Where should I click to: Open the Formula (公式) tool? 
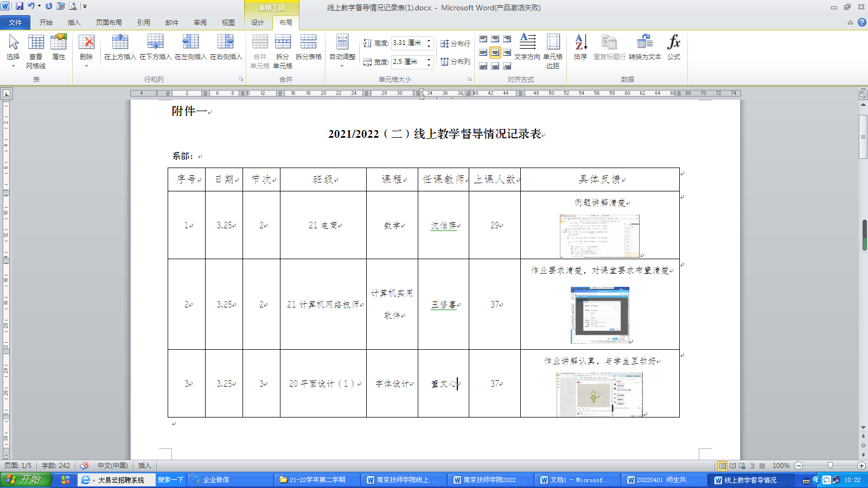[x=674, y=42]
